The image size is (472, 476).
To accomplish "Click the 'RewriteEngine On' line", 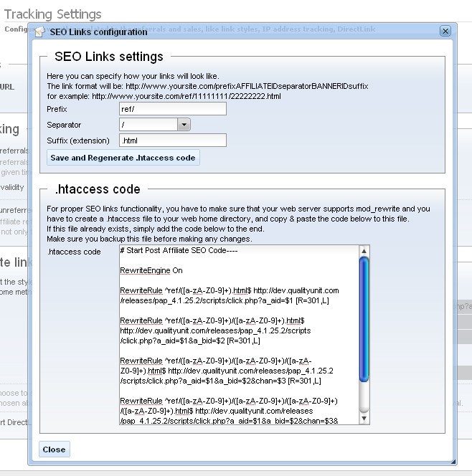I will (151, 270).
